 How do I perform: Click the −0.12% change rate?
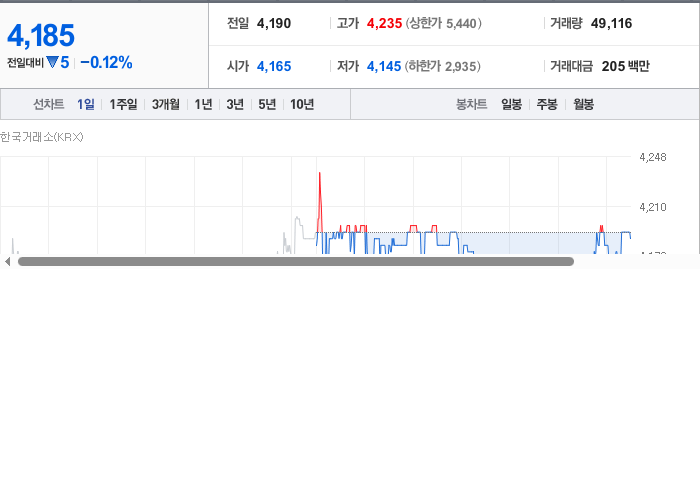tap(106, 62)
